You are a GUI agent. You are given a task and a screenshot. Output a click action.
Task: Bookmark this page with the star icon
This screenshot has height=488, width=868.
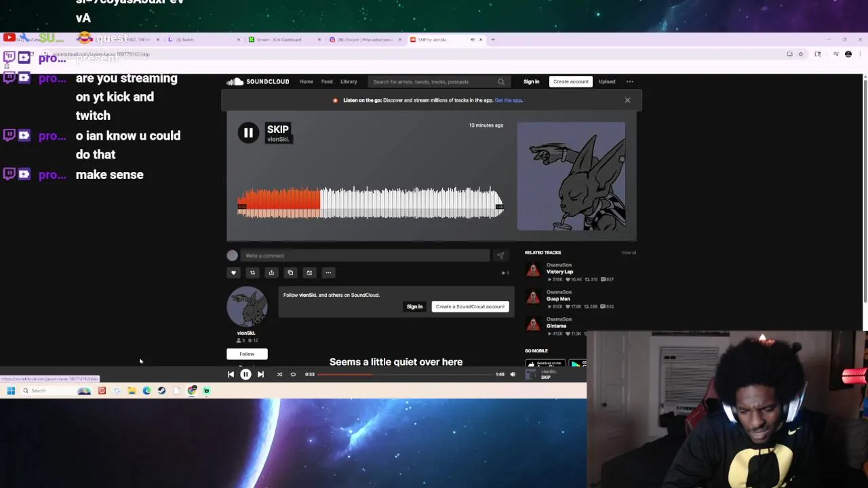tap(801, 54)
